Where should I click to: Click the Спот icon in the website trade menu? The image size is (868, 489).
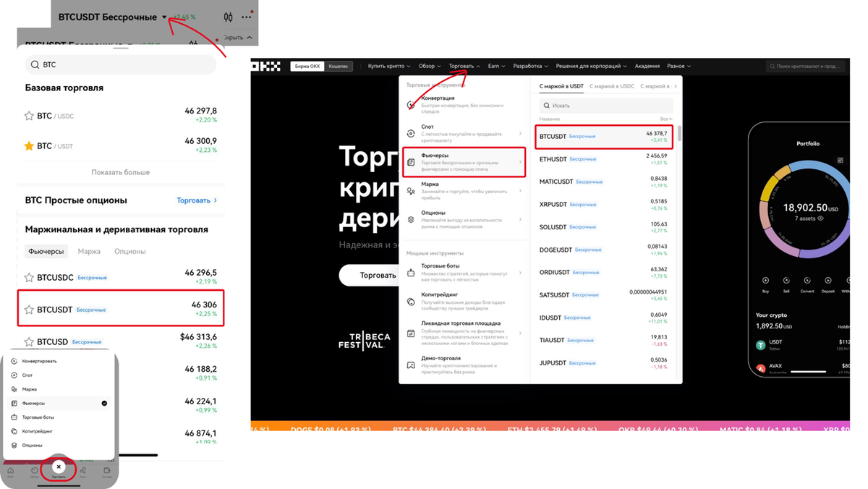(411, 134)
